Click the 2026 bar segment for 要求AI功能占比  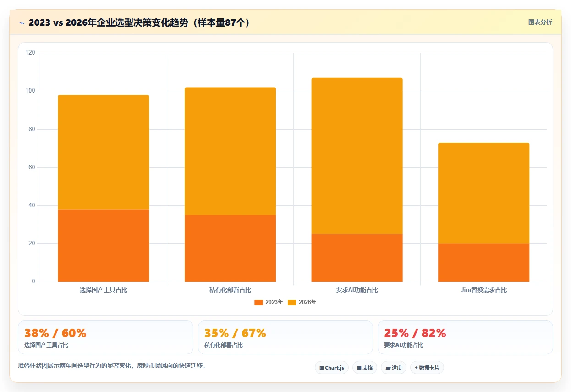coord(357,156)
